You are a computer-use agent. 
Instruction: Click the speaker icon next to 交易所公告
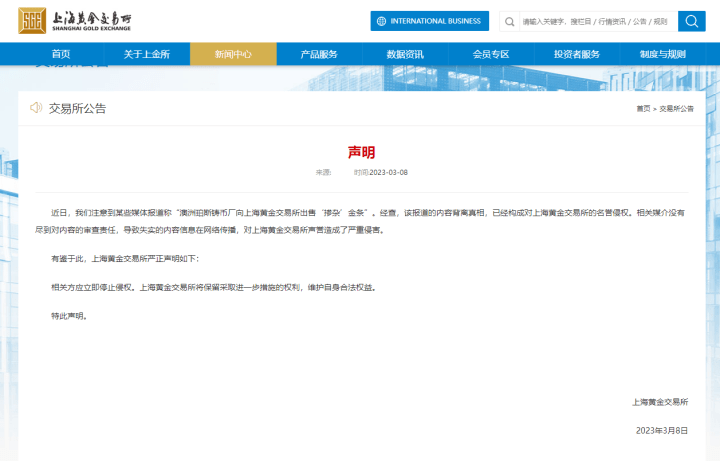pos(36,108)
